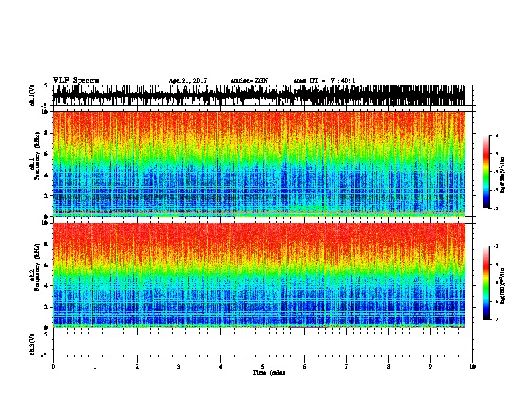Click time axis tick label '3'
Screen dimensions: 532x411
pos(179,367)
